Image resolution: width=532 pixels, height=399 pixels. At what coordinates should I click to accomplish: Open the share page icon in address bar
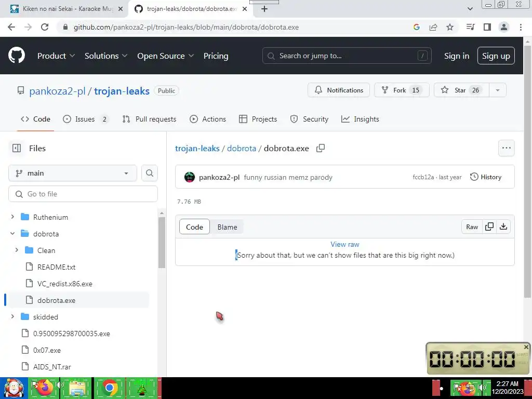point(433,27)
